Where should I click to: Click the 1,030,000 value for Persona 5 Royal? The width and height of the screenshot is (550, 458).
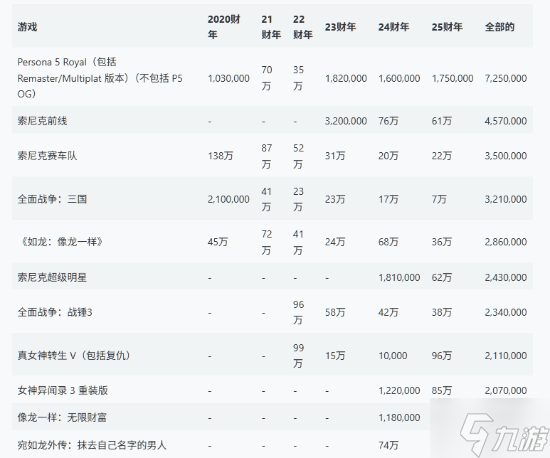coord(229,78)
